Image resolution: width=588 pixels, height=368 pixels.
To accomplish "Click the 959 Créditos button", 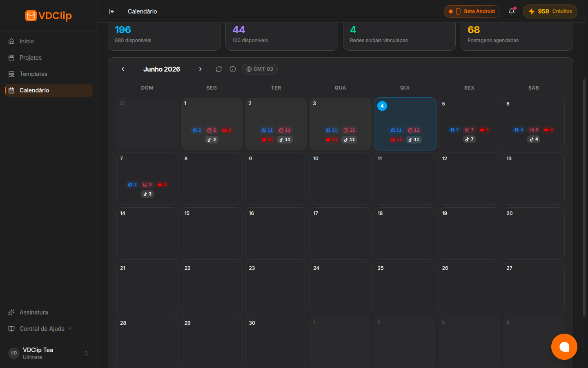I will pyautogui.click(x=550, y=11).
